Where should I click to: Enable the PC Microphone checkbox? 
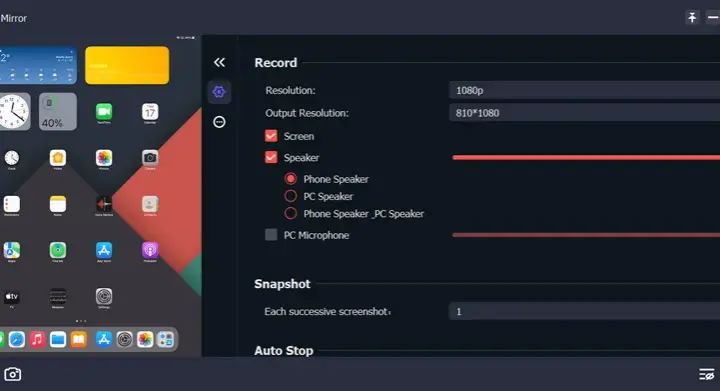pyautogui.click(x=271, y=235)
